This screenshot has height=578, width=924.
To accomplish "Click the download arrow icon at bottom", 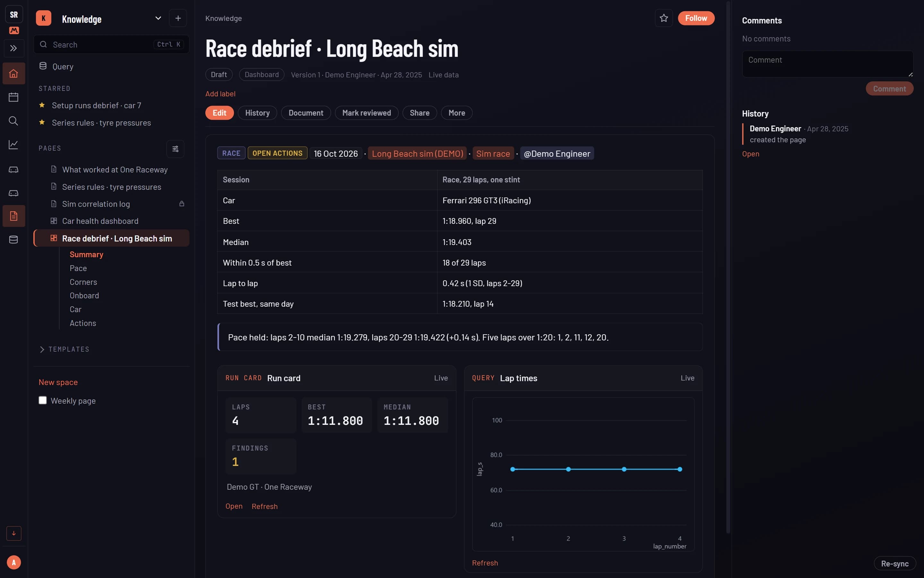I will pyautogui.click(x=14, y=533).
